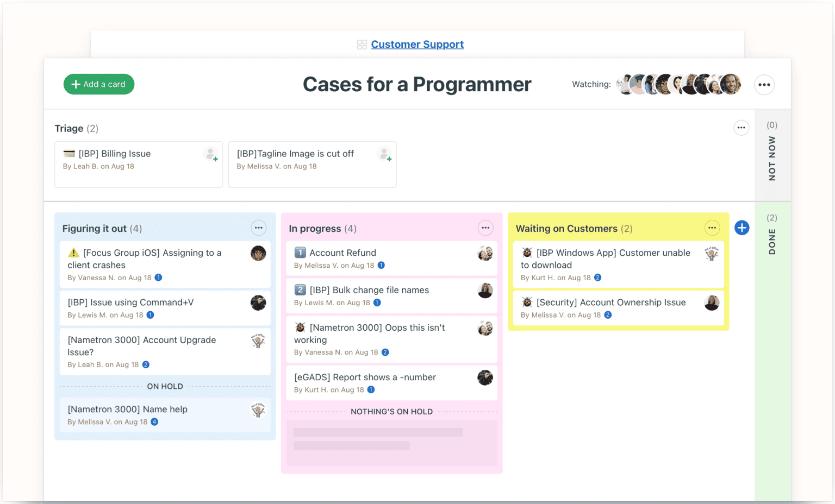
Task: Open the options menu for the In progress column
Action: 485,228
